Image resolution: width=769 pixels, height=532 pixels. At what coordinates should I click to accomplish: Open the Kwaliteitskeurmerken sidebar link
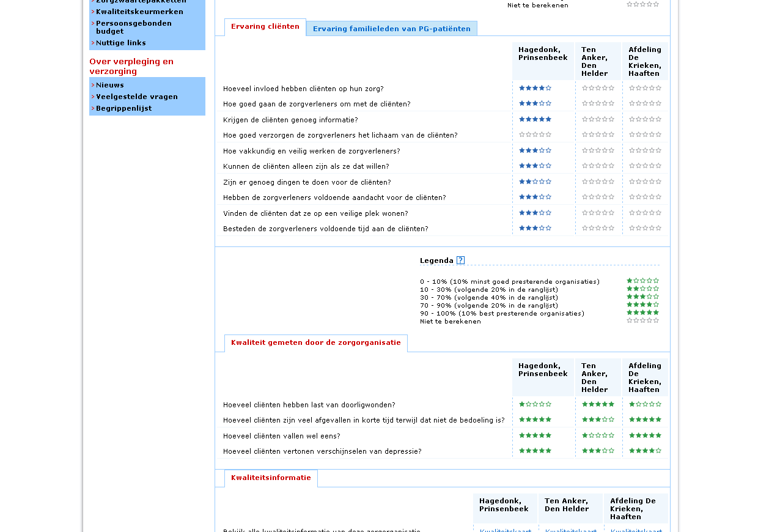pos(139,12)
